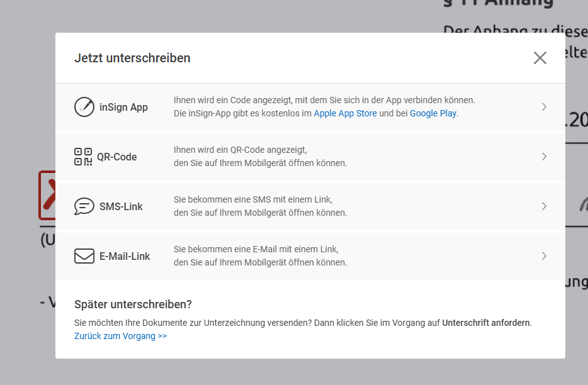
Task: Click the E-Mail-Link description text
Action: click(260, 256)
